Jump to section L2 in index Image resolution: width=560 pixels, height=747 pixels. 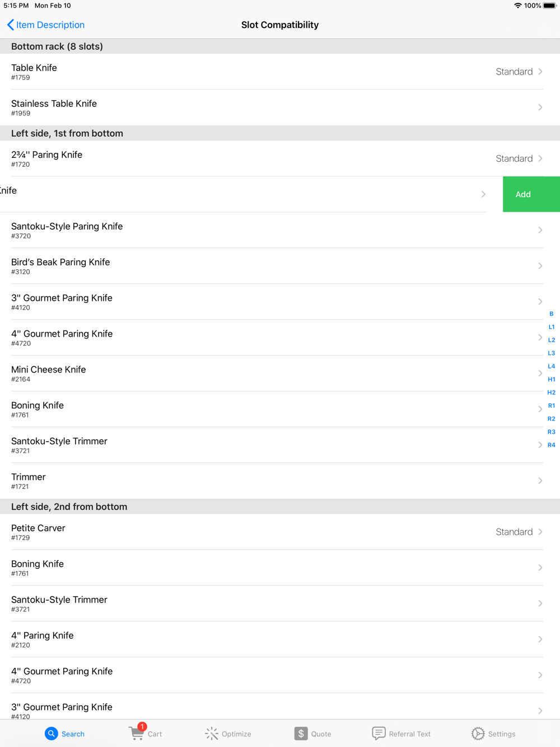tap(552, 340)
